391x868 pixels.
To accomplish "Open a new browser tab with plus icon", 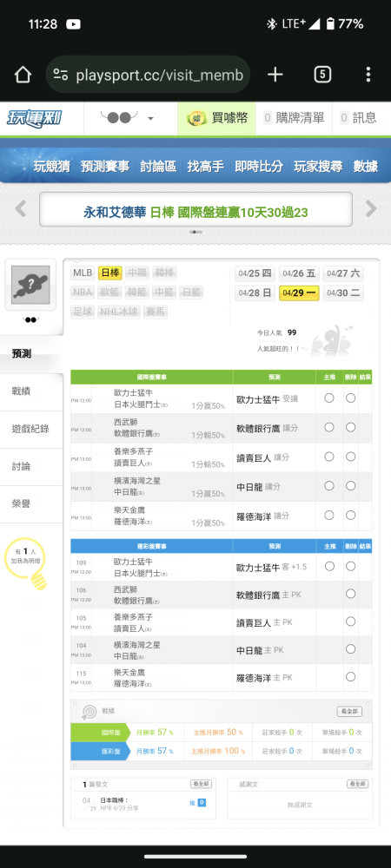I will coord(275,75).
